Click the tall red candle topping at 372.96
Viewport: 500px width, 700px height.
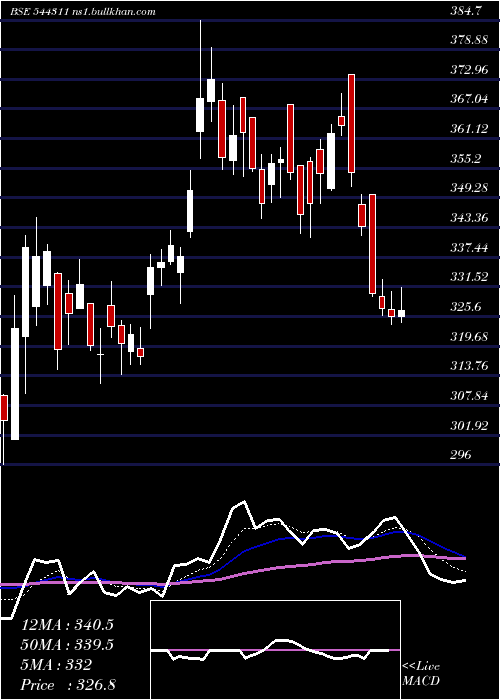tap(352, 124)
